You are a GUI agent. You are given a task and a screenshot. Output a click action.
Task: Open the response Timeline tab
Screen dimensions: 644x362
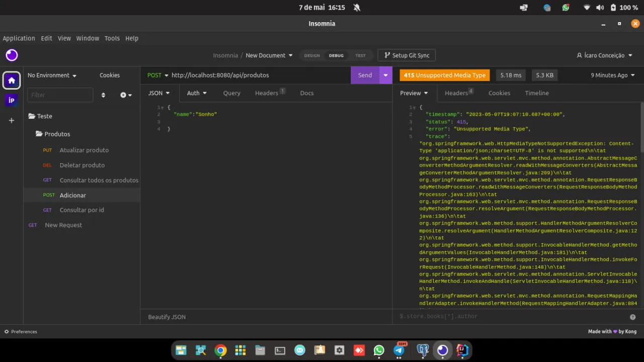[537, 93]
